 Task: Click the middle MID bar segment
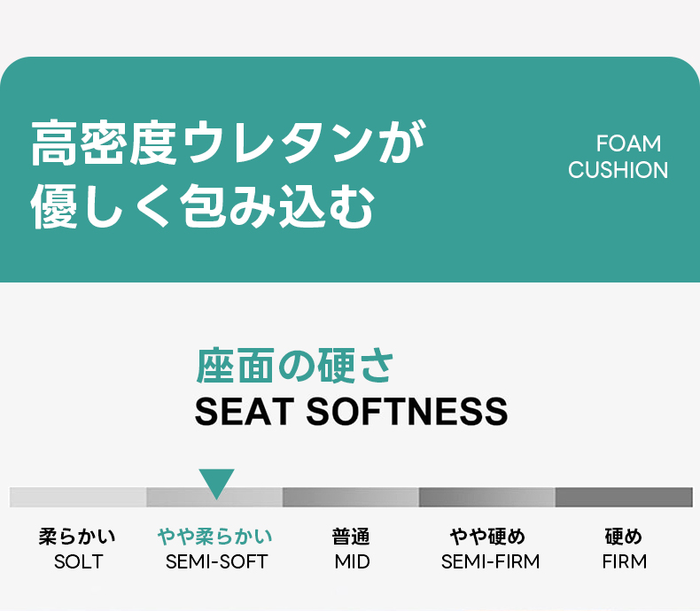click(x=351, y=498)
